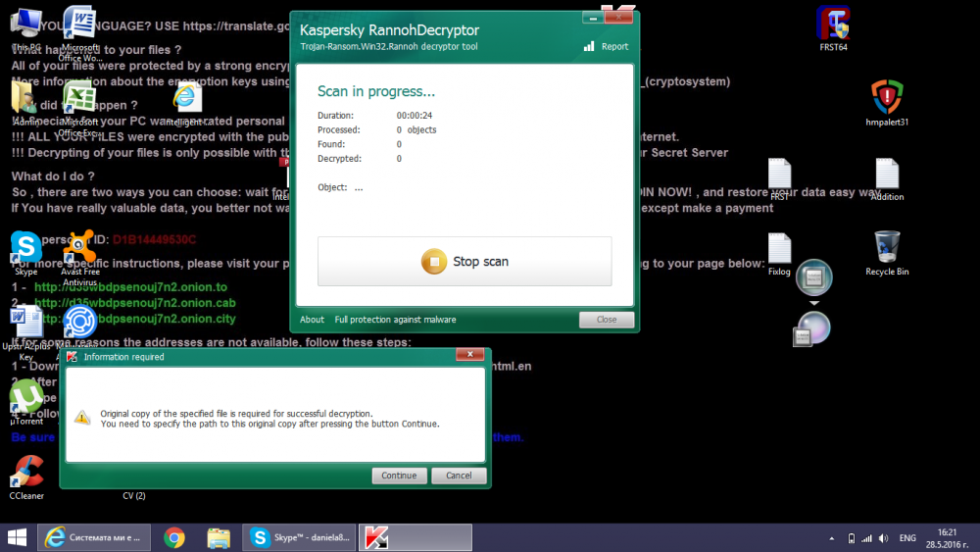Click Continue in Information required dialog
The image size is (980, 552).
(x=400, y=476)
